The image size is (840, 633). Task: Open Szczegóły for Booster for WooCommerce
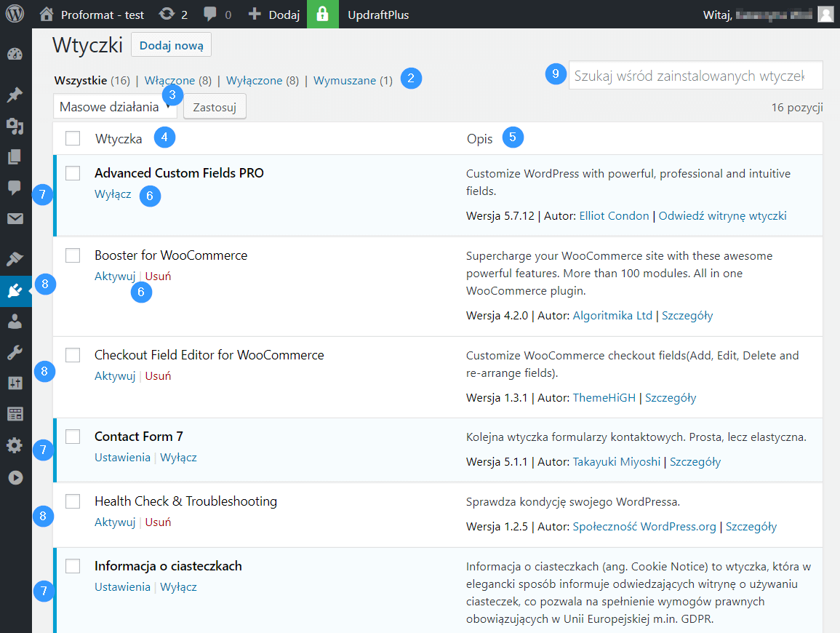click(x=687, y=315)
